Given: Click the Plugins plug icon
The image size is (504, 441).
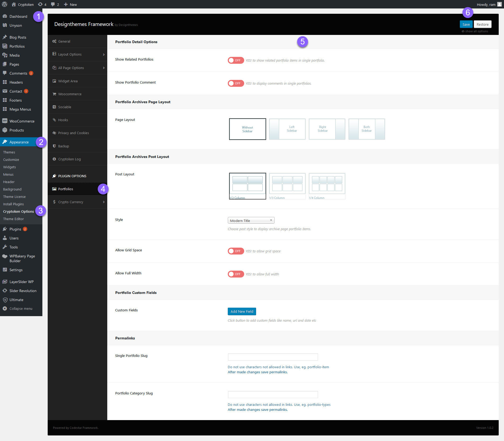Looking at the screenshot, I should point(5,229).
